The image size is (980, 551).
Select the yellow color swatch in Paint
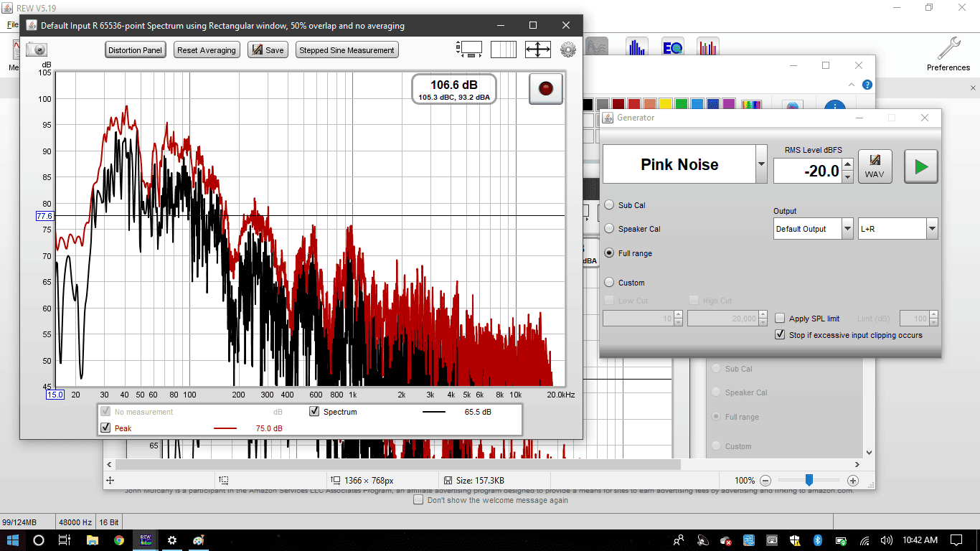[665, 105]
